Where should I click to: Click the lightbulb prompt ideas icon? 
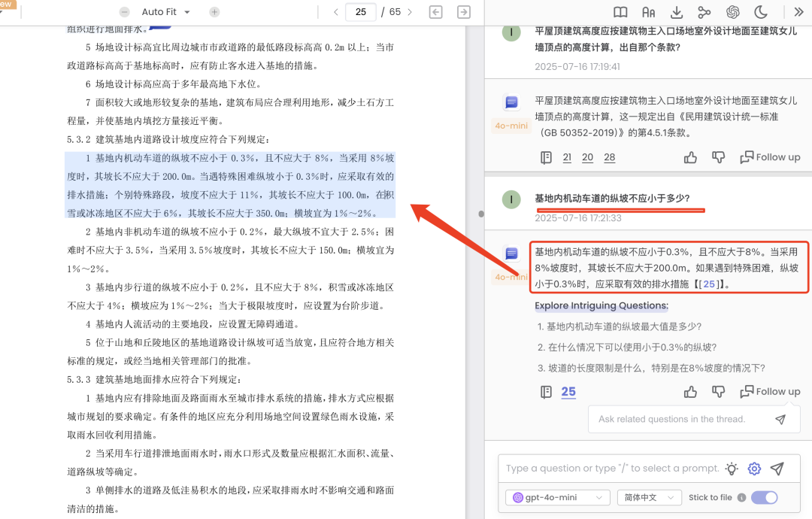pos(732,469)
